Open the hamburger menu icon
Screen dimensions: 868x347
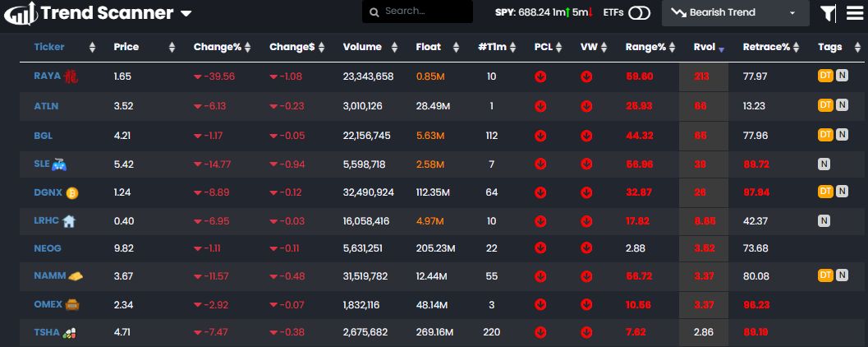[x=855, y=13]
